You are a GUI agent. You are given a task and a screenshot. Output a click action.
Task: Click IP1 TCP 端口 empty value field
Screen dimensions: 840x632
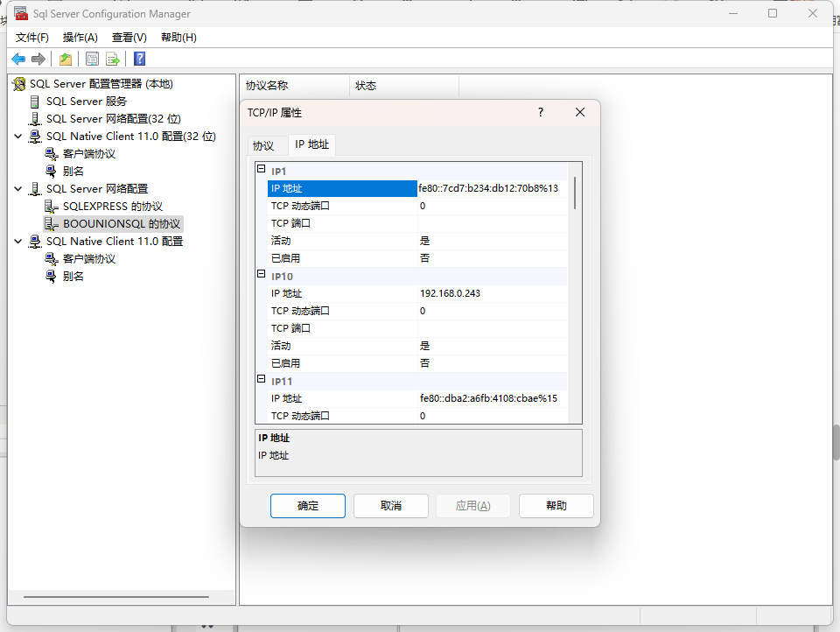click(x=493, y=223)
